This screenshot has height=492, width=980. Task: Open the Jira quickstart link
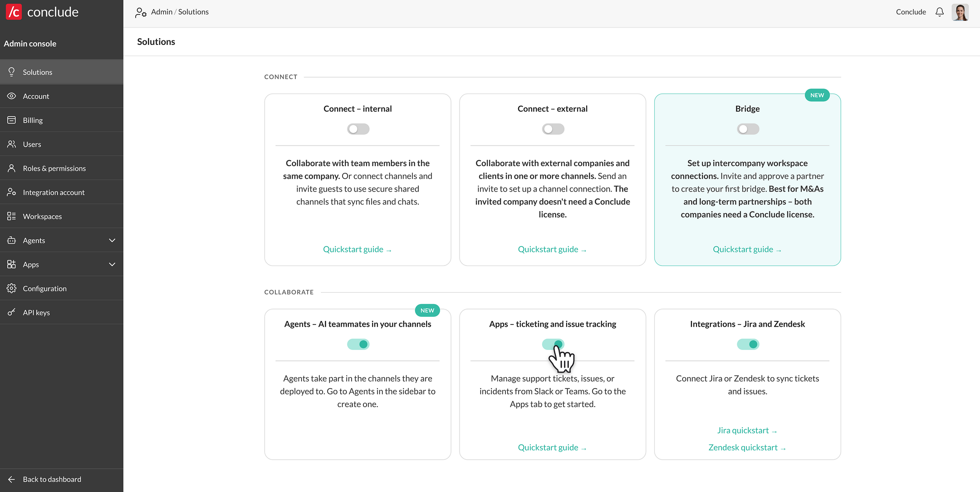click(747, 430)
